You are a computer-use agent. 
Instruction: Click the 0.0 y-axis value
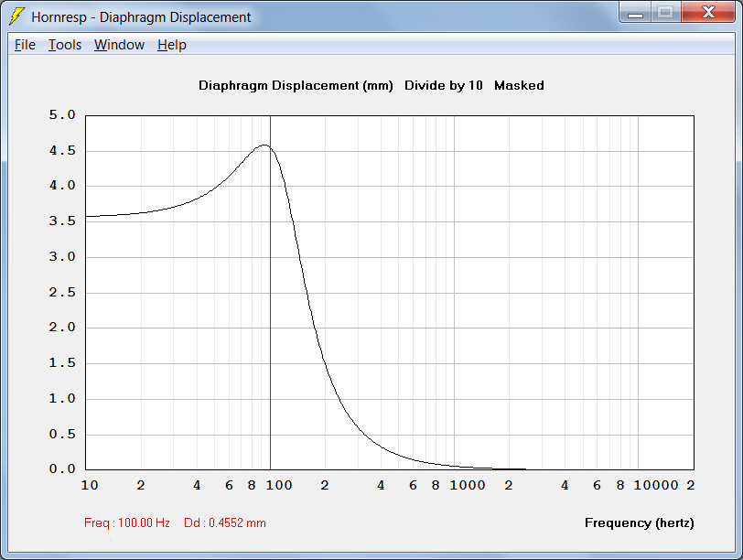coord(62,469)
